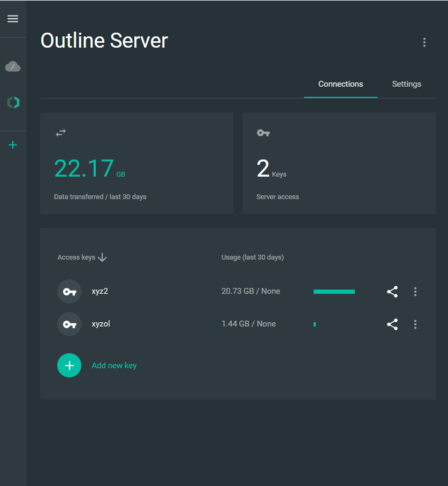Select the cloud server icon in sidebar

(x=13, y=66)
